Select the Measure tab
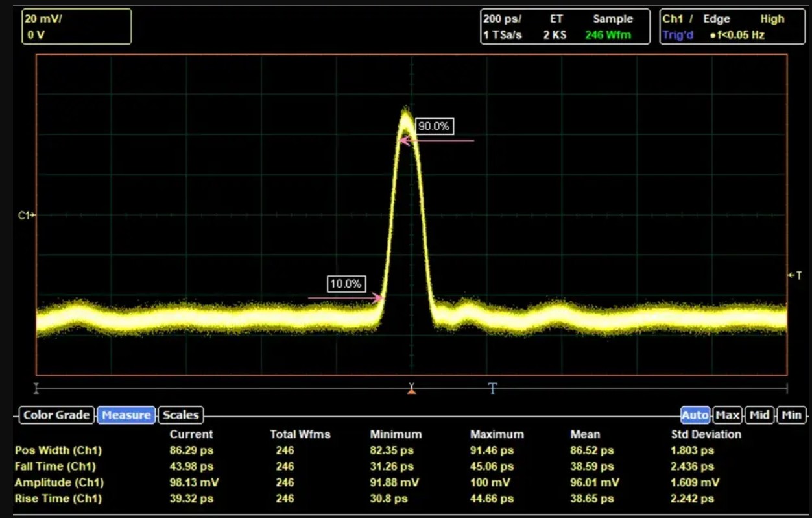 (126, 415)
